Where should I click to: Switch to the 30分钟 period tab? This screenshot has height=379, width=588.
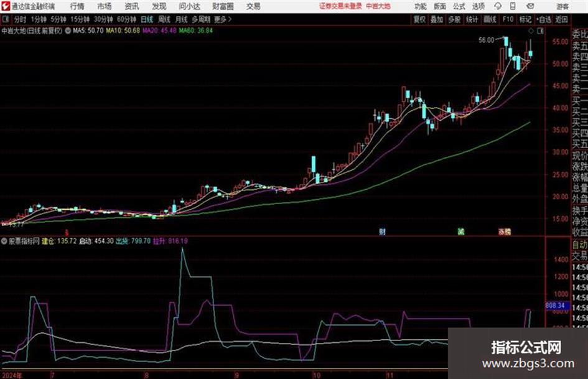103,19
